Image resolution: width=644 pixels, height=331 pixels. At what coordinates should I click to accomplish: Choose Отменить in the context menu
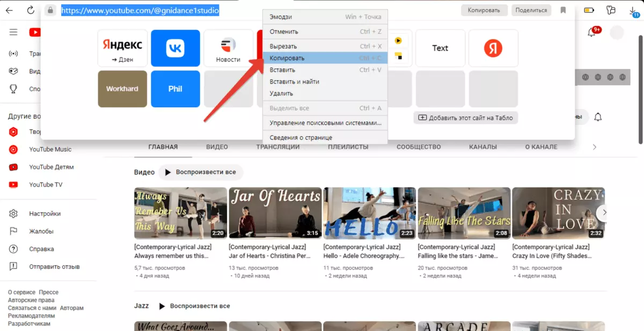coord(325,32)
